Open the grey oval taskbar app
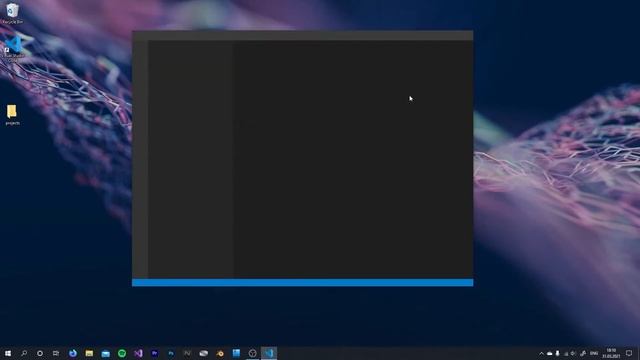 pyautogui.click(x=203, y=353)
